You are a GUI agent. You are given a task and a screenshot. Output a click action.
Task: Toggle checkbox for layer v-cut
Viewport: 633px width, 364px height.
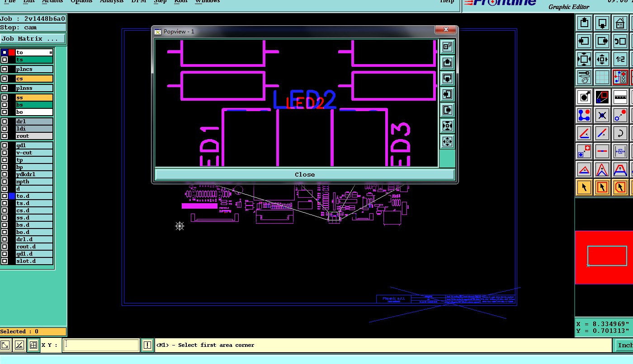click(x=5, y=153)
